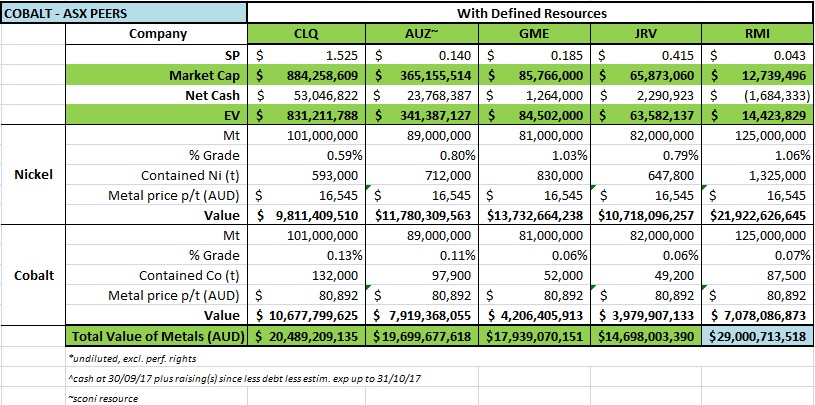Screen dimensions: 815x405
Task: Select RMI nickel grade 1.06%
Action: pos(758,155)
